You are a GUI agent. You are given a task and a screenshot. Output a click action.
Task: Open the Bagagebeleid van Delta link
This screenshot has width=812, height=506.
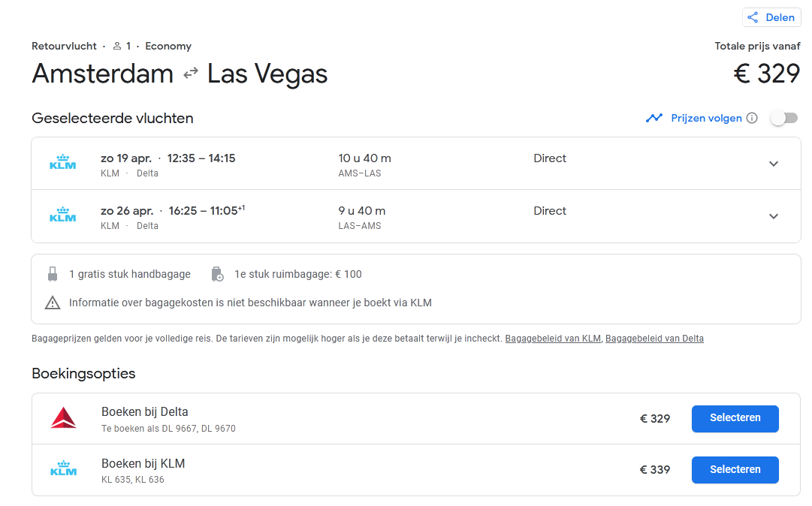[x=654, y=339]
